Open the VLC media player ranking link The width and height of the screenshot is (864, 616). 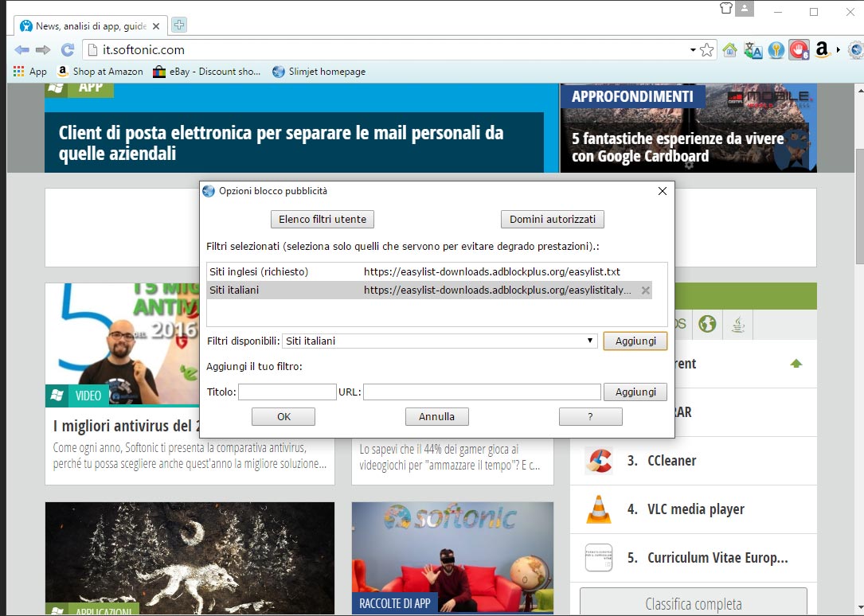(x=695, y=509)
